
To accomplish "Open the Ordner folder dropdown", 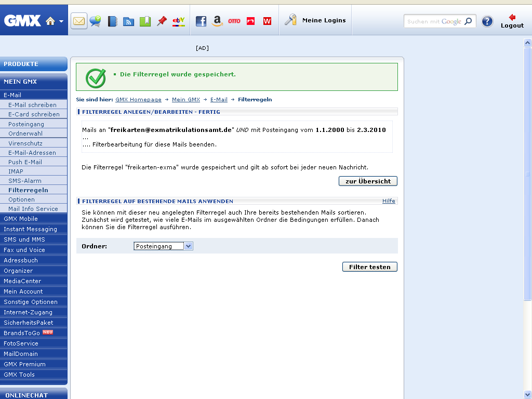I will point(163,246).
